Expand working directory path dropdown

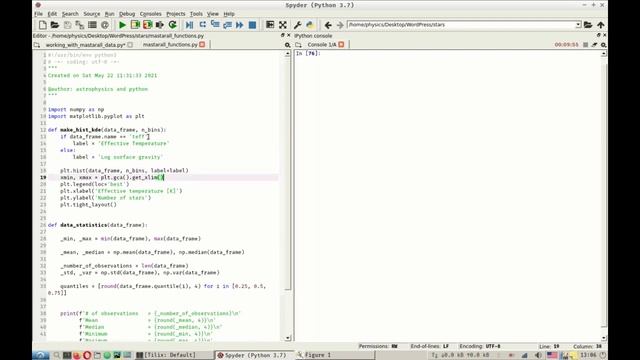point(578,25)
